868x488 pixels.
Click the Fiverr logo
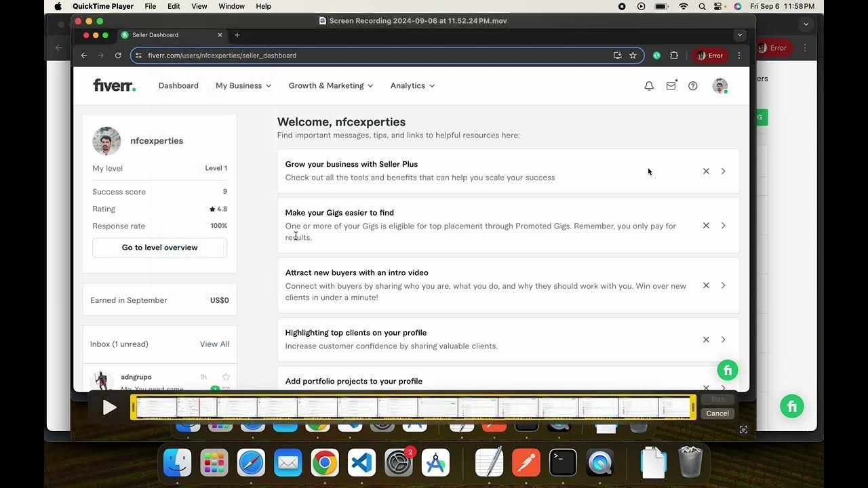(x=114, y=85)
